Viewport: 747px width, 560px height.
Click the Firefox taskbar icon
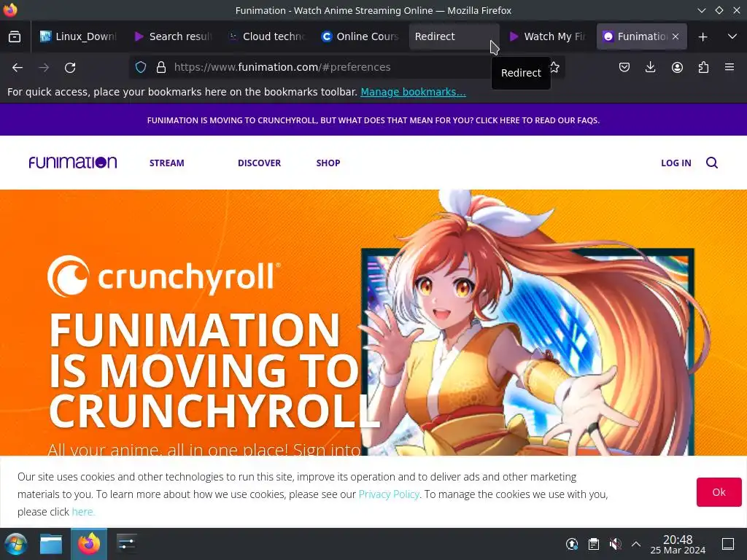pyautogui.click(x=89, y=544)
